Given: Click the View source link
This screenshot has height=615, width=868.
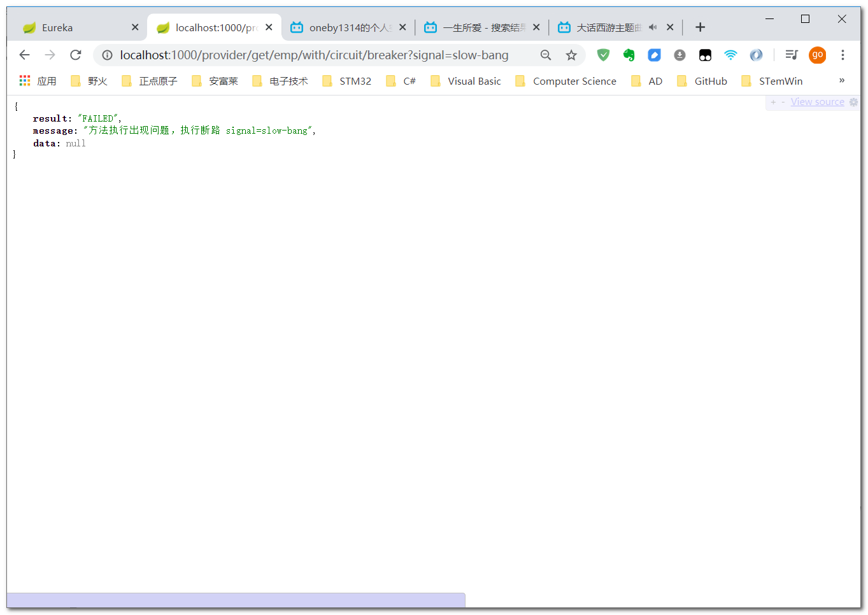Looking at the screenshot, I should 817,102.
